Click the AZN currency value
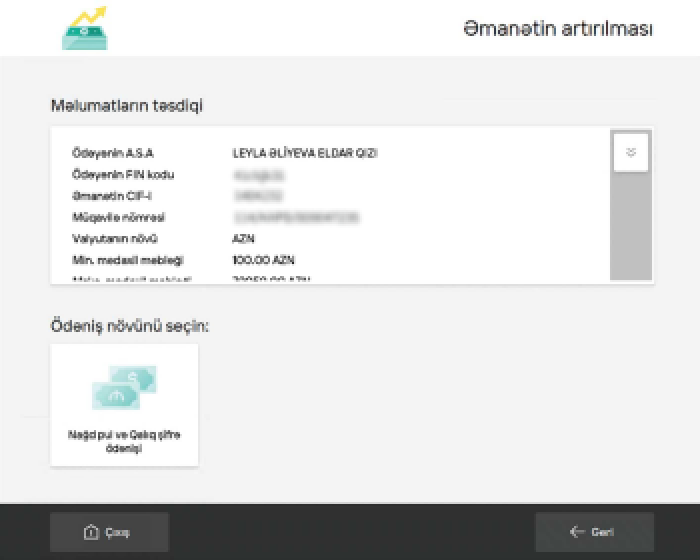The height and width of the screenshot is (560, 700). [x=243, y=239]
